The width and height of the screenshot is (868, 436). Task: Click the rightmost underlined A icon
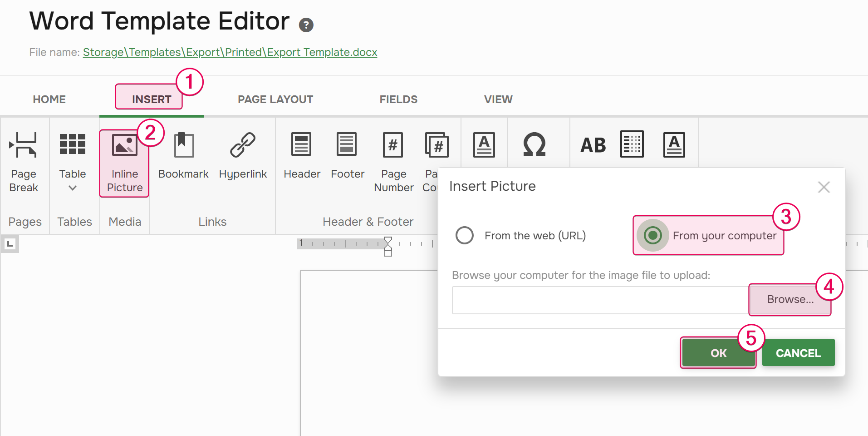[x=674, y=145]
